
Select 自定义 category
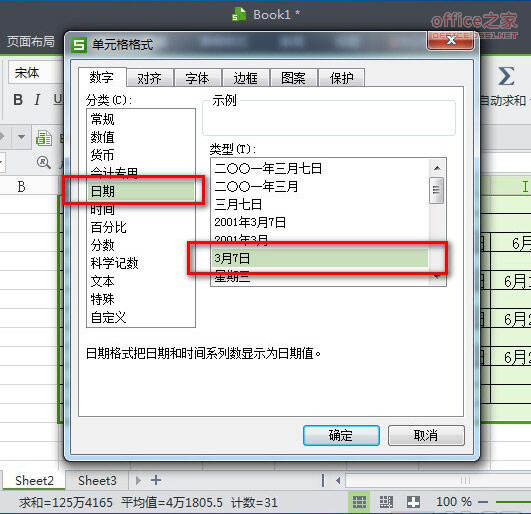point(141,317)
